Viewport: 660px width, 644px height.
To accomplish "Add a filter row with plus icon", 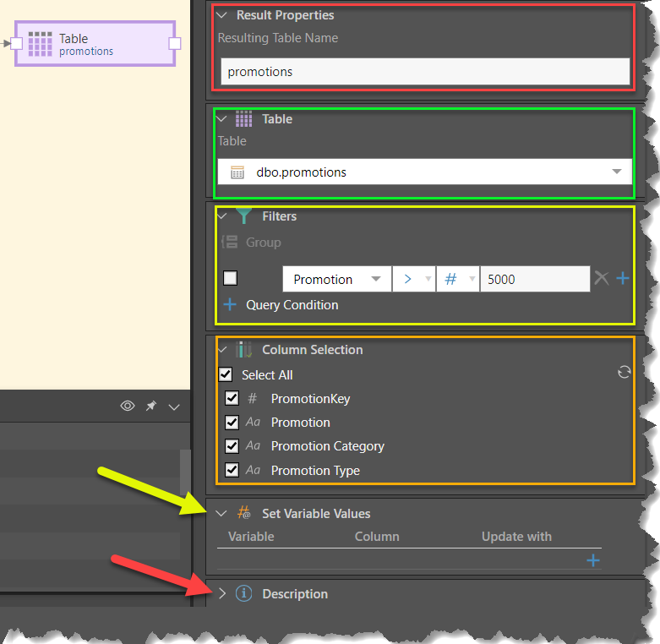I will [623, 278].
